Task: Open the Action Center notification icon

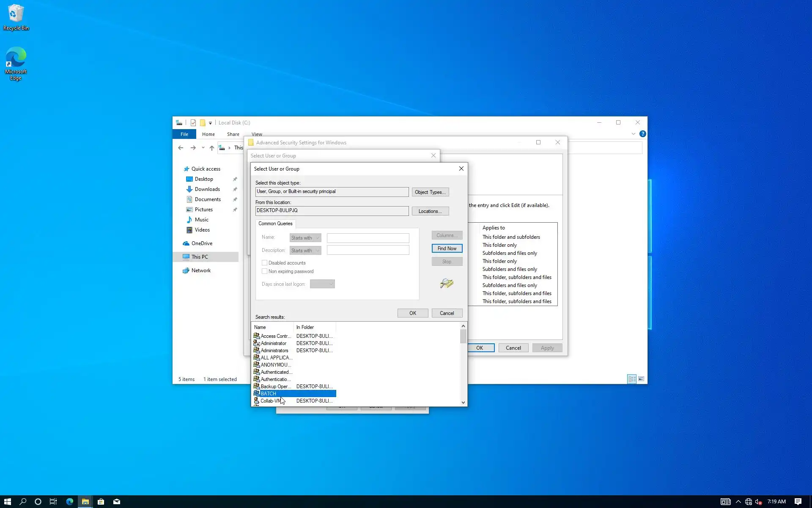Action: pyautogui.click(x=798, y=502)
